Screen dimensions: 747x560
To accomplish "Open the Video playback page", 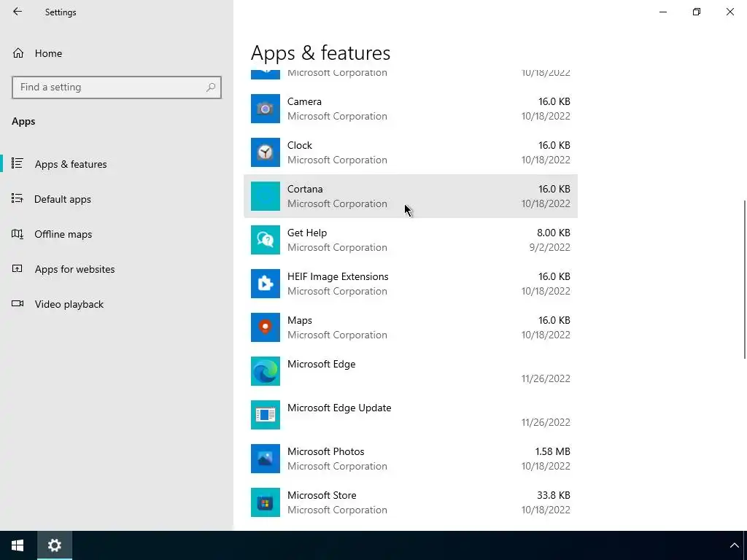I will pos(117,304).
